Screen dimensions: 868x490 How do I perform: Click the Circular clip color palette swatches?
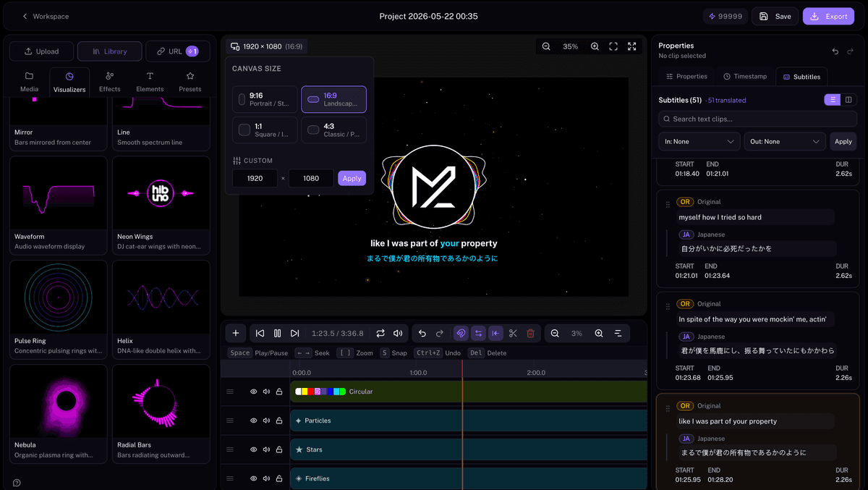[320, 392]
